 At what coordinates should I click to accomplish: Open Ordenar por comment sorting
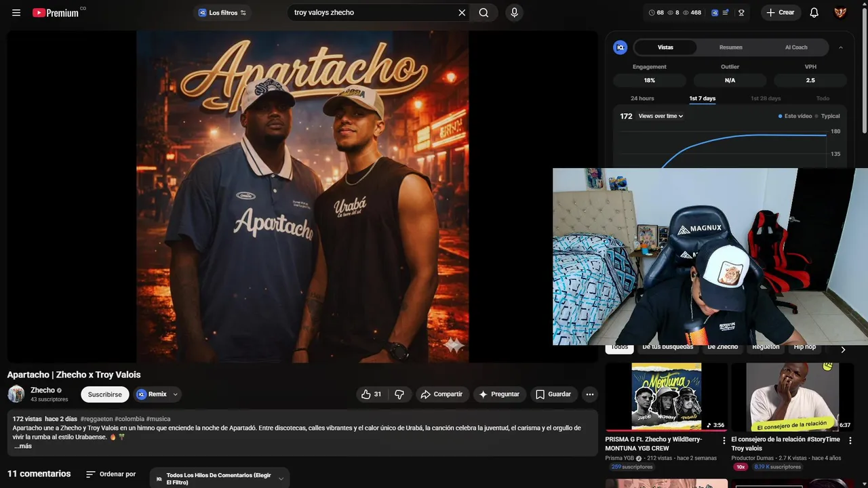tap(111, 474)
